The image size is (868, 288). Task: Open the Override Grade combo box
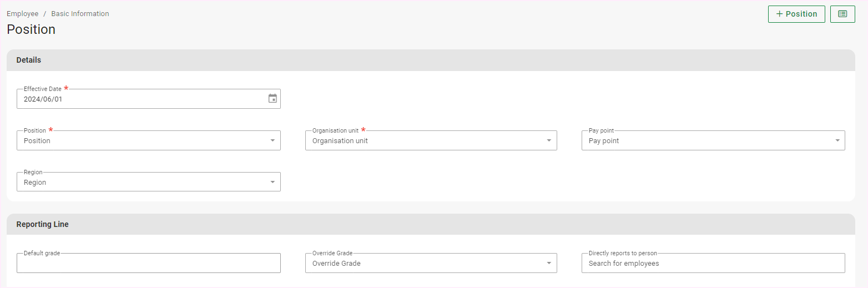pos(422,264)
